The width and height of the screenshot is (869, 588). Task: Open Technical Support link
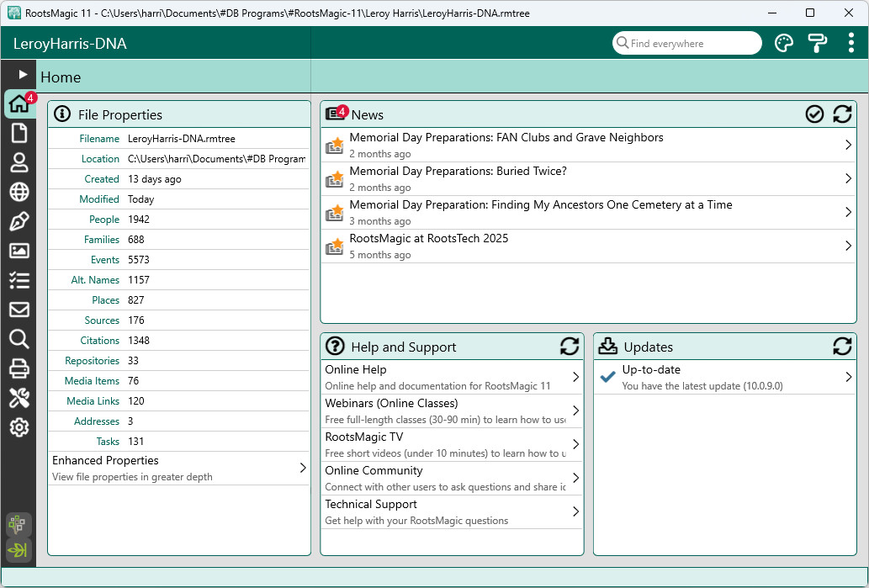[453, 511]
